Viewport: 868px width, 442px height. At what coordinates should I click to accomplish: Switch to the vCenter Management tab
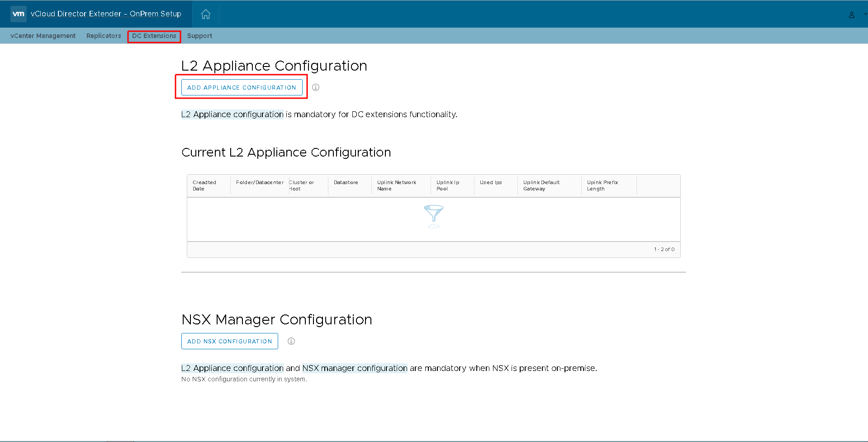[x=43, y=36]
